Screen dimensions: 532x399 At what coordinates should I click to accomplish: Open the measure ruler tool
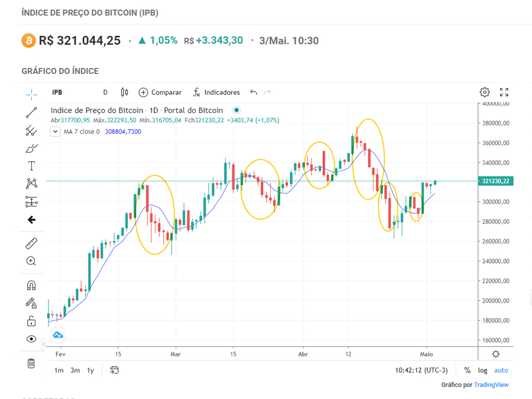pyautogui.click(x=31, y=244)
